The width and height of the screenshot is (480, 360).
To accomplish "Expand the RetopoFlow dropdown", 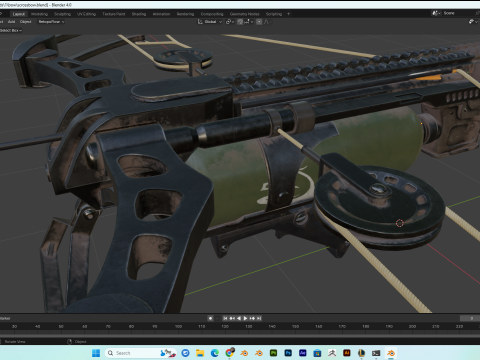I will click(51, 22).
